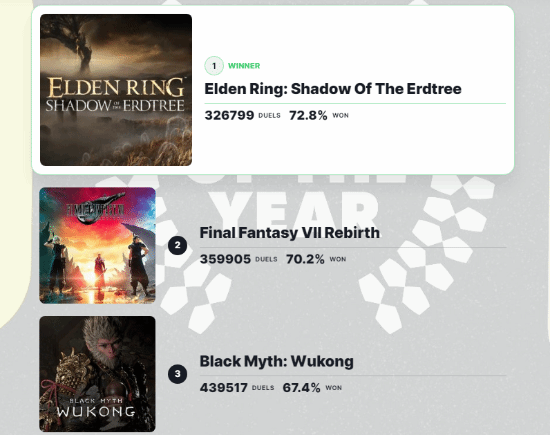Open Elden Ring: Shadow Of The Erdtree title
This screenshot has height=435, width=550.
tap(333, 89)
